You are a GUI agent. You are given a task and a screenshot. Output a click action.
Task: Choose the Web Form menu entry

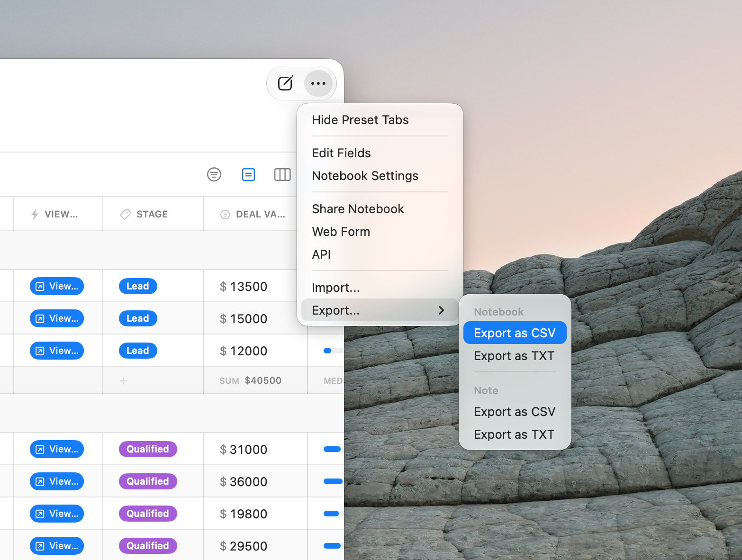tap(380, 232)
